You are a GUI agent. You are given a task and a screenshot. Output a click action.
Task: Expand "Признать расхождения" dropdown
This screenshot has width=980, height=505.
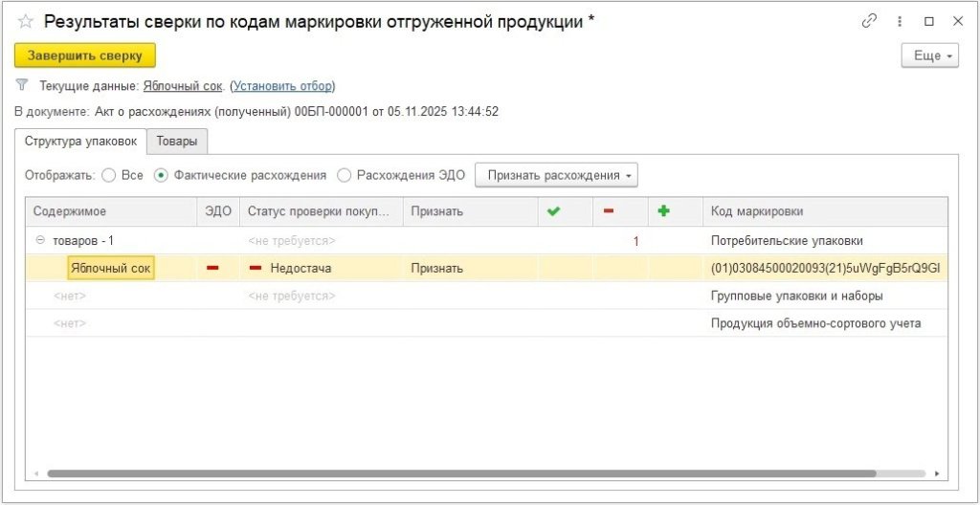tap(556, 175)
